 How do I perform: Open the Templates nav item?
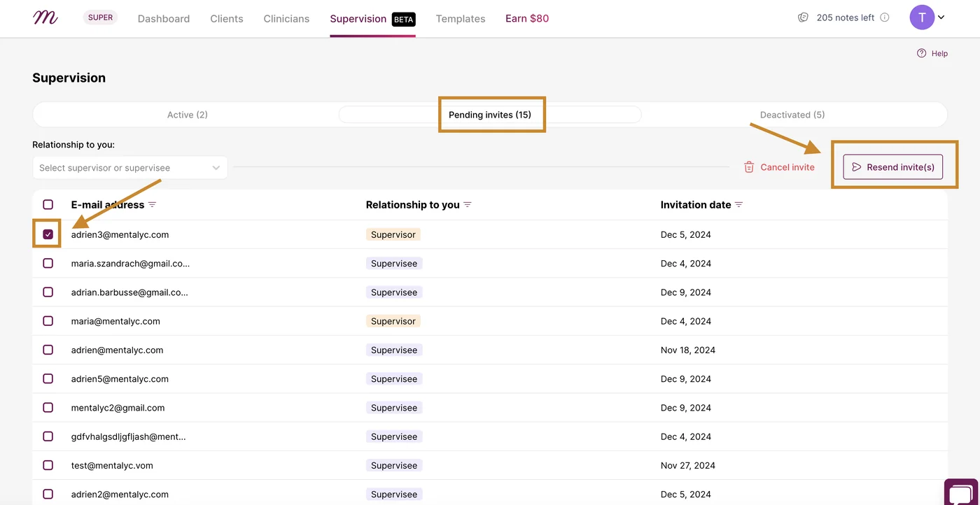click(x=461, y=19)
